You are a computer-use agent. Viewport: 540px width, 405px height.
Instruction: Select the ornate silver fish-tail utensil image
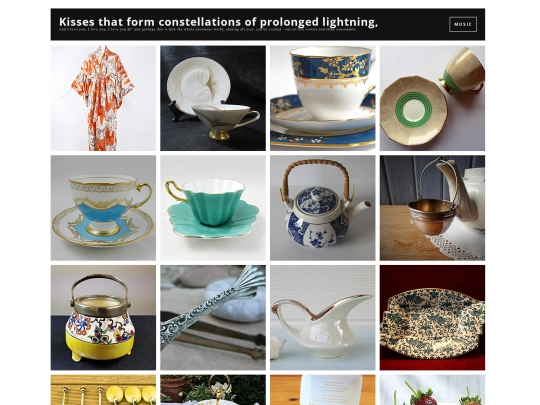[213, 318]
